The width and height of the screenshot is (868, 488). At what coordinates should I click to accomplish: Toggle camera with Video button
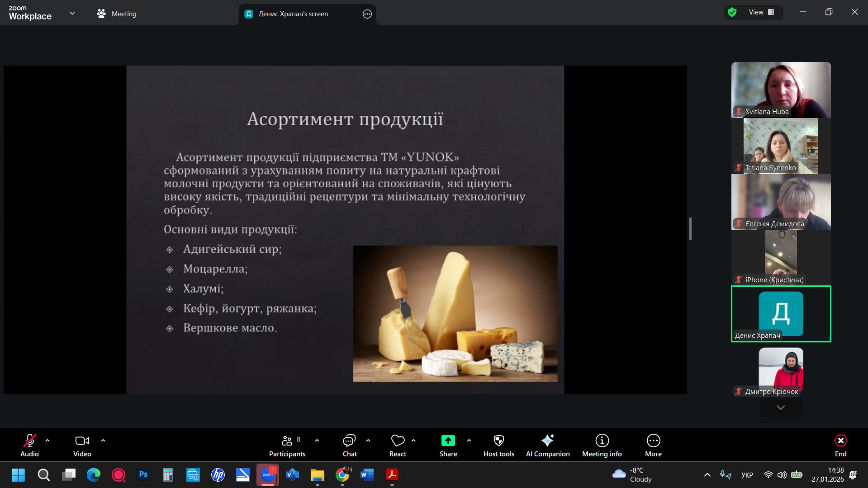coord(82,445)
